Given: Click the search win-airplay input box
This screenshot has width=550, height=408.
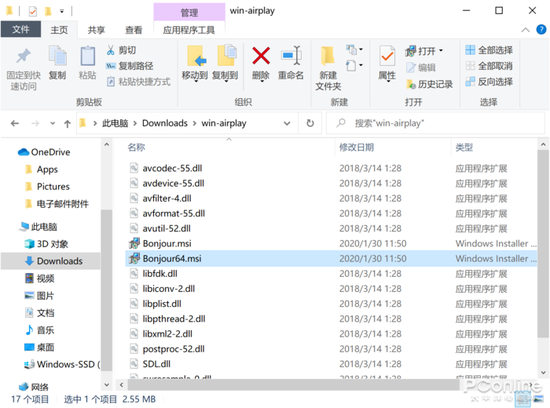Looking at the screenshot, I should pyautogui.click(x=435, y=123).
